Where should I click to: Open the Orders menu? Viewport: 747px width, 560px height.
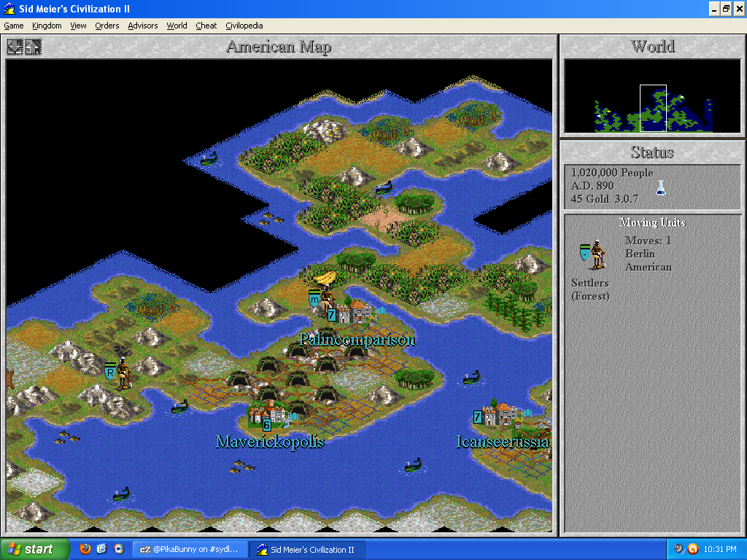107,26
